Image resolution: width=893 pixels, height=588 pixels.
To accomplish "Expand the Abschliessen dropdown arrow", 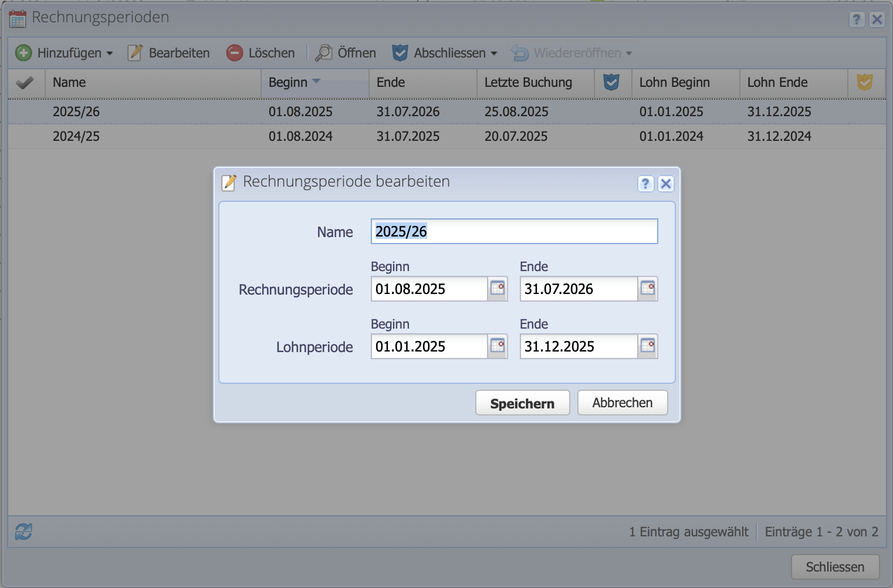I will tap(494, 53).
